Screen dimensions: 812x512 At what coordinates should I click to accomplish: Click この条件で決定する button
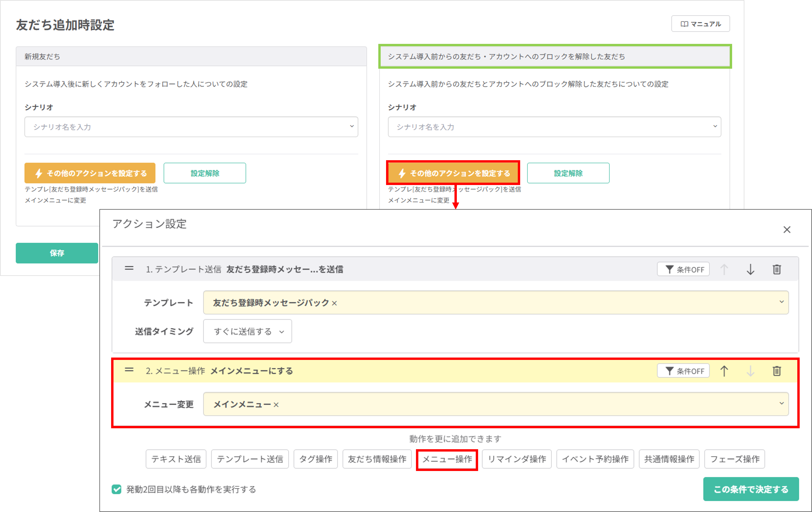tap(751, 489)
